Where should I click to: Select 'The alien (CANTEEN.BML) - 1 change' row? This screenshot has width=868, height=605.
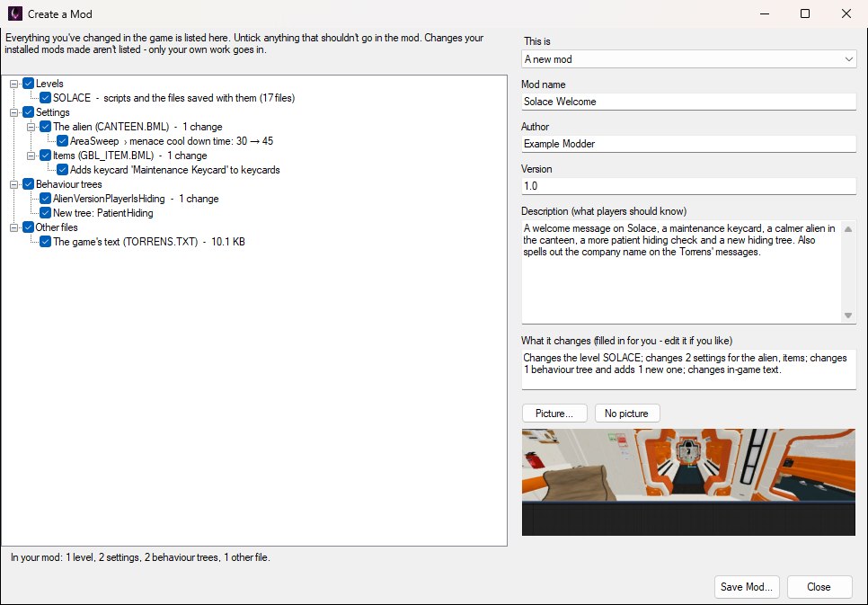pos(137,127)
